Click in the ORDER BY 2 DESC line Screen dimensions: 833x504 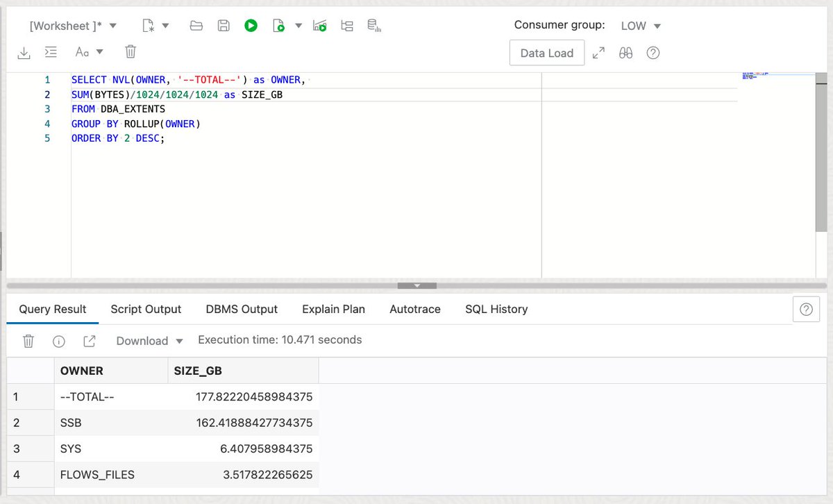coord(118,138)
